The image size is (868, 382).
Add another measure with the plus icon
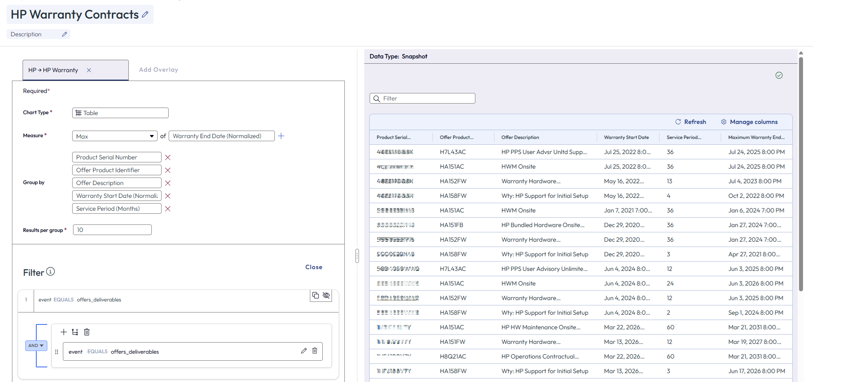coord(281,136)
